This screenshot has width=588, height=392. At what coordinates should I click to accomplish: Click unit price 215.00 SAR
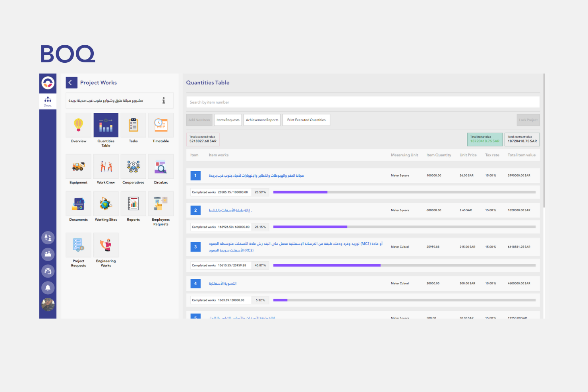tap(467, 247)
